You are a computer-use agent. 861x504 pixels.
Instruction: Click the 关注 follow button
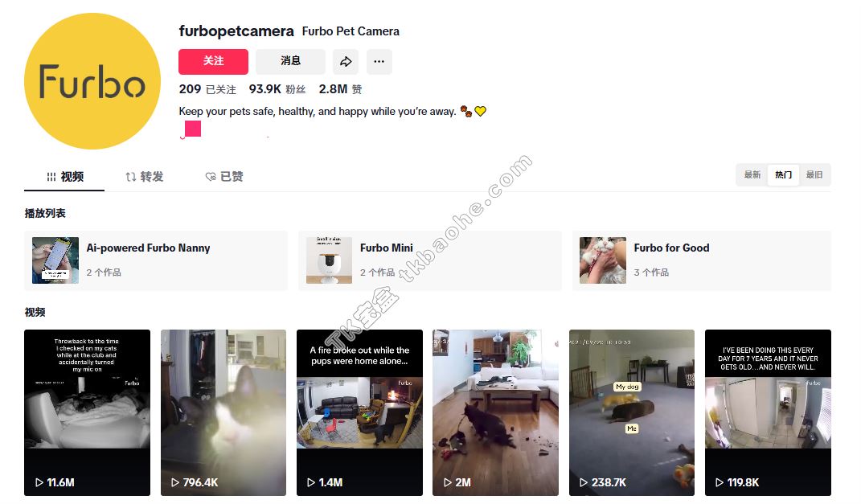click(213, 61)
